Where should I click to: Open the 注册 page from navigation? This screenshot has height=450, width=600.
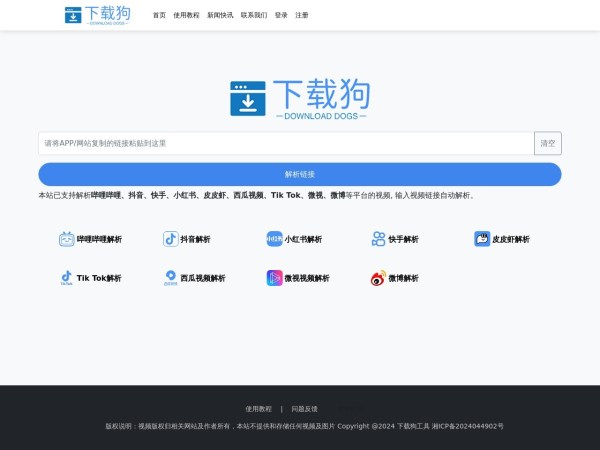click(302, 15)
